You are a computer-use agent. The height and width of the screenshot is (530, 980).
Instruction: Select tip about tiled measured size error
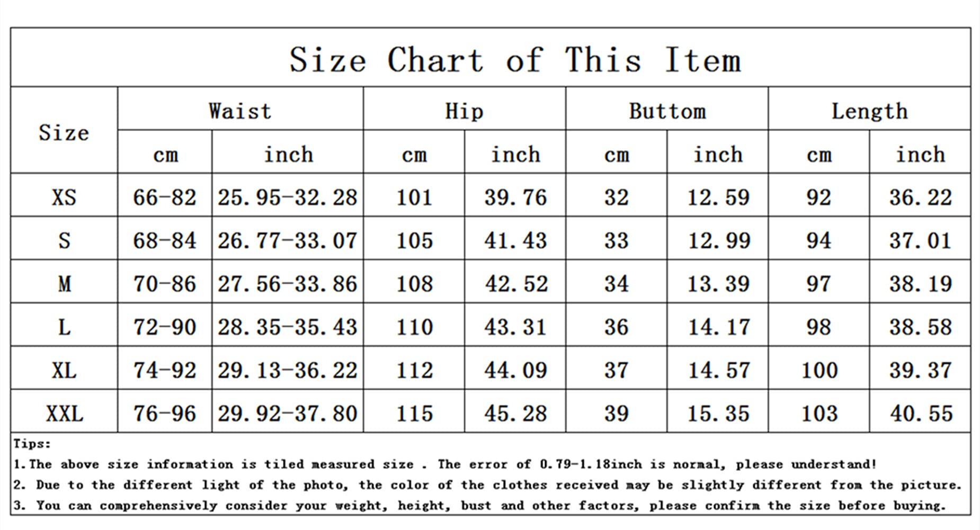[x=445, y=464]
